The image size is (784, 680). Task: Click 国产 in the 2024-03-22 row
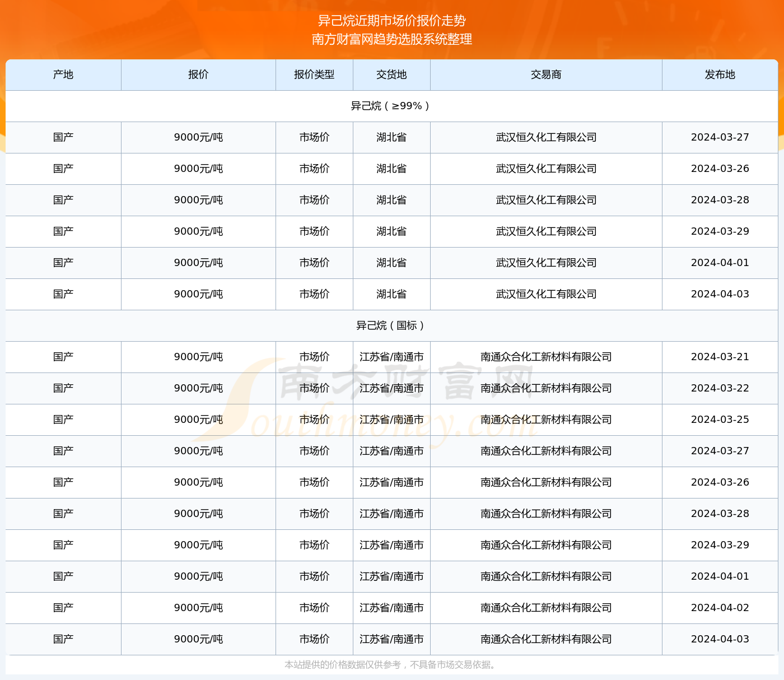click(63, 388)
